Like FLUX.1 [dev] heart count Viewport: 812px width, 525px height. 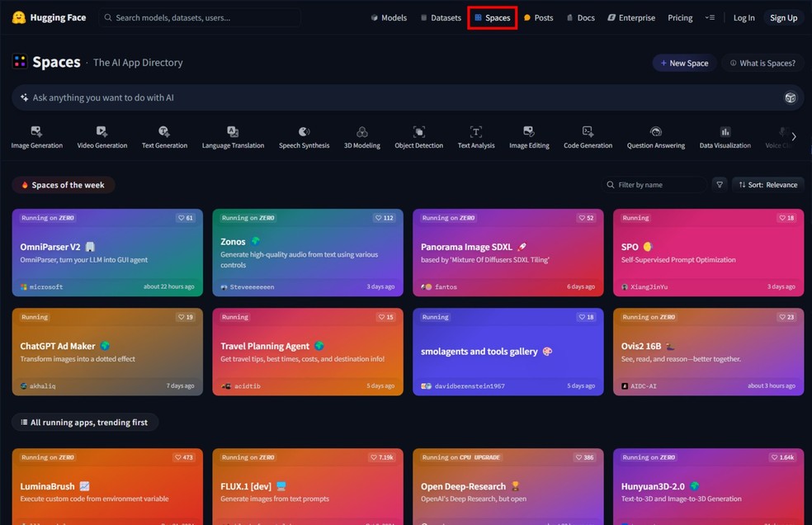pos(382,457)
